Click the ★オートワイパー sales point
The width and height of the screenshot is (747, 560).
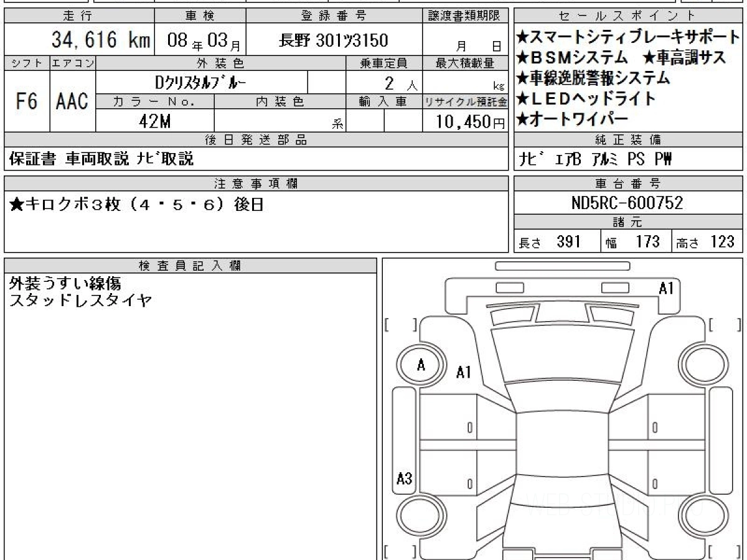coord(572,118)
